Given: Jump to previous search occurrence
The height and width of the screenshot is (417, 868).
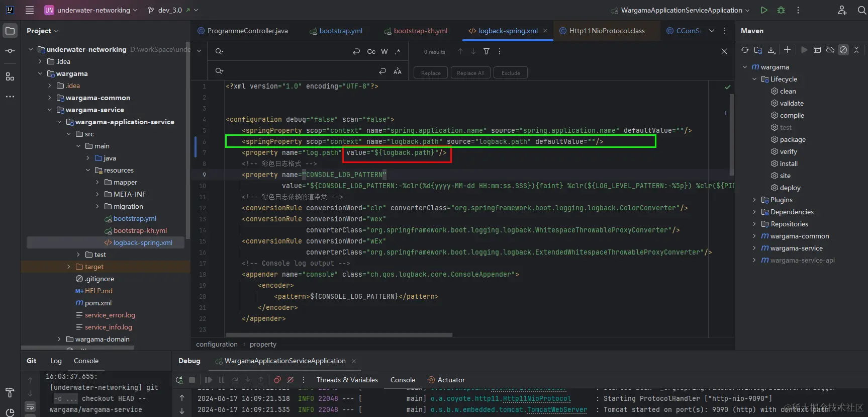Looking at the screenshot, I should tap(460, 51).
